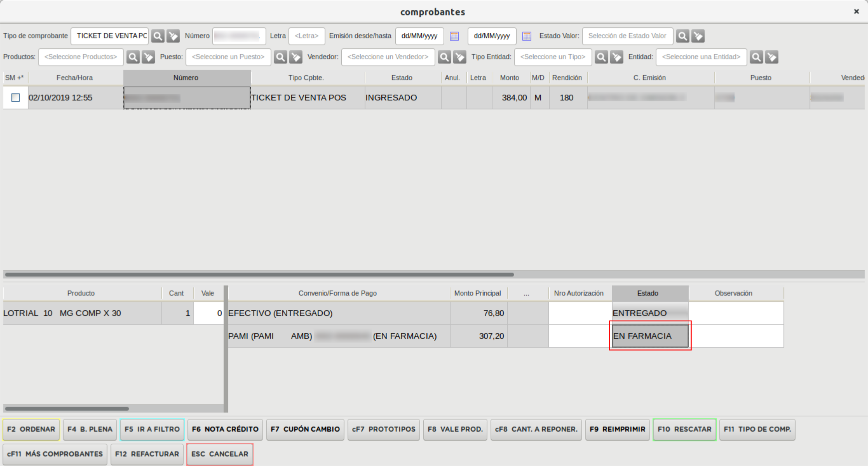
Task: Search Tipo de comprobante magnifier icon
Action: (158, 36)
